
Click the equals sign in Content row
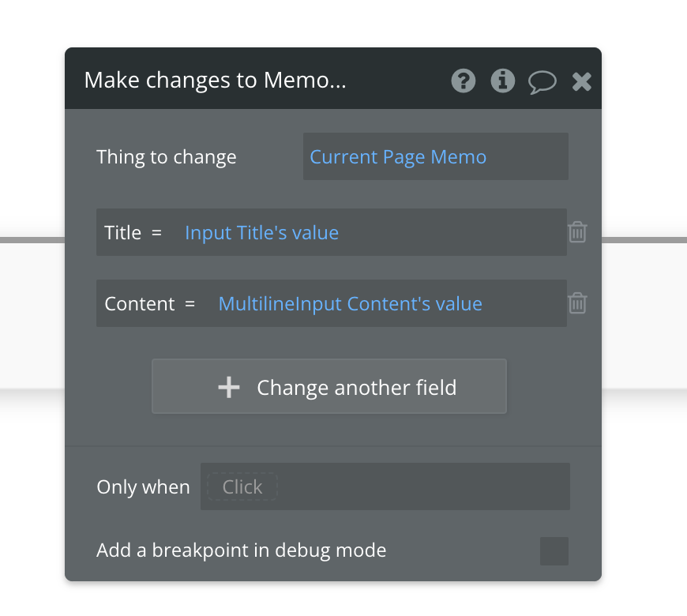pyautogui.click(x=190, y=304)
